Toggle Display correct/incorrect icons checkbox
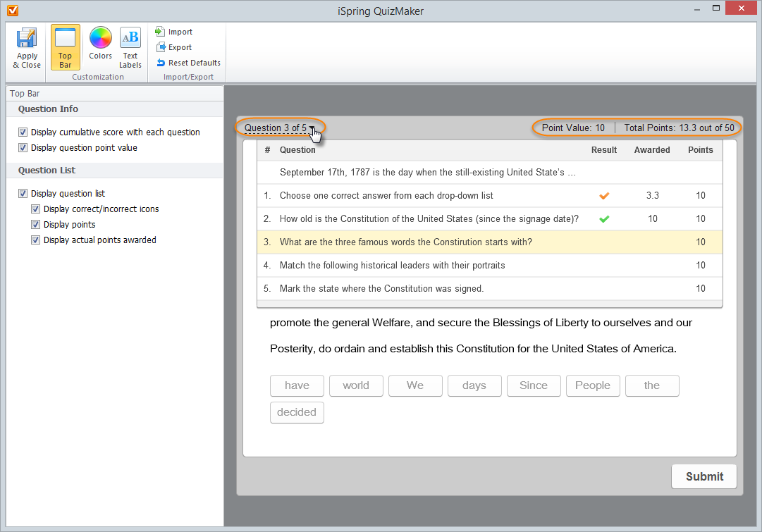Viewport: 762px width, 532px height. tap(36, 209)
